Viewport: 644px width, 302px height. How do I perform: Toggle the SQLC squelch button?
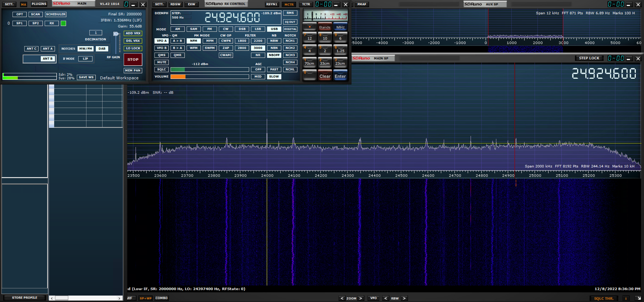pos(161,69)
